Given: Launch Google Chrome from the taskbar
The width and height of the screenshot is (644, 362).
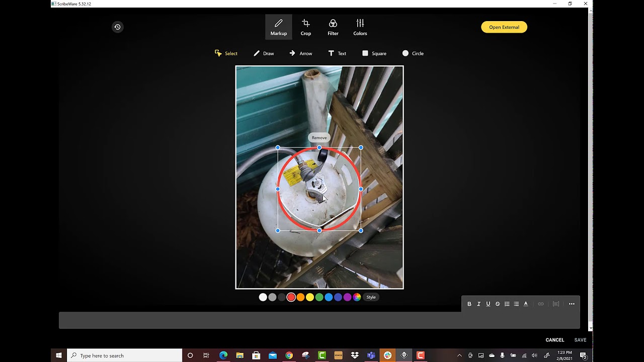Looking at the screenshot, I should (289, 355).
